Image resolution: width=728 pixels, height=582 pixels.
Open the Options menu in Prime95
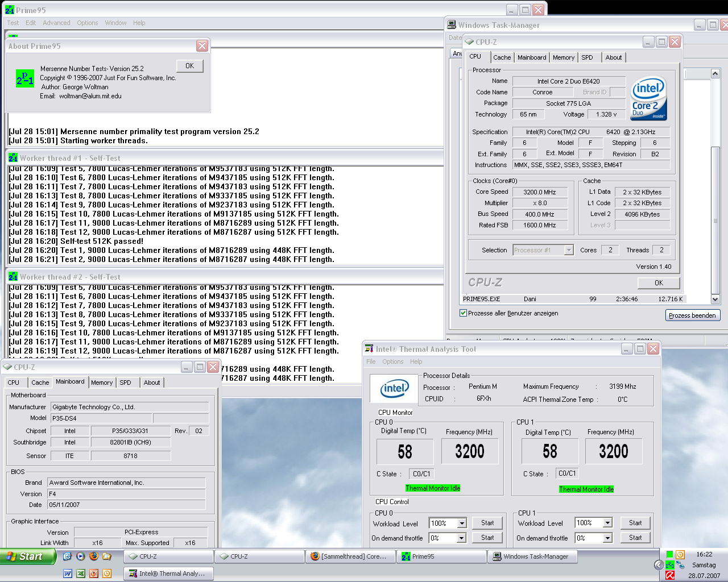pos(88,23)
